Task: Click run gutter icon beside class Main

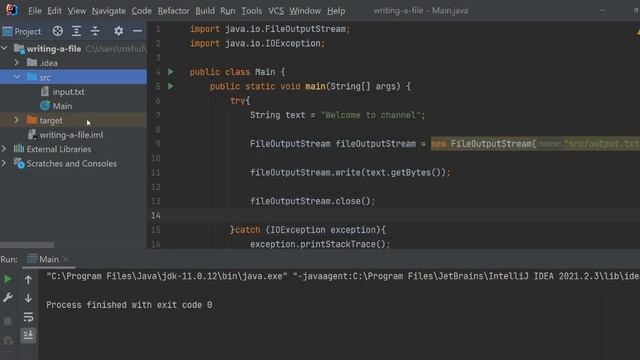Action: [171, 72]
